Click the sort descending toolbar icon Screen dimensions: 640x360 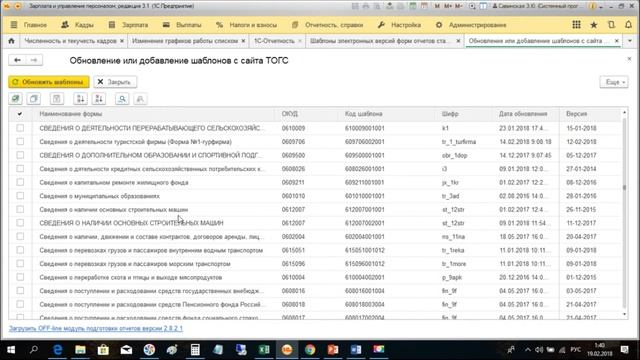[99, 99]
